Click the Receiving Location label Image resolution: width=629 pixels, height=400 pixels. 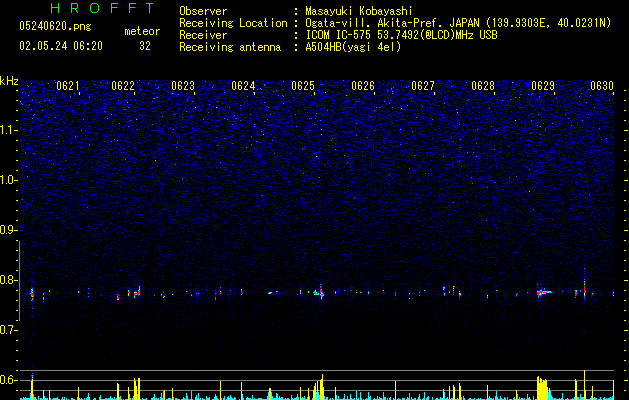pos(233,23)
